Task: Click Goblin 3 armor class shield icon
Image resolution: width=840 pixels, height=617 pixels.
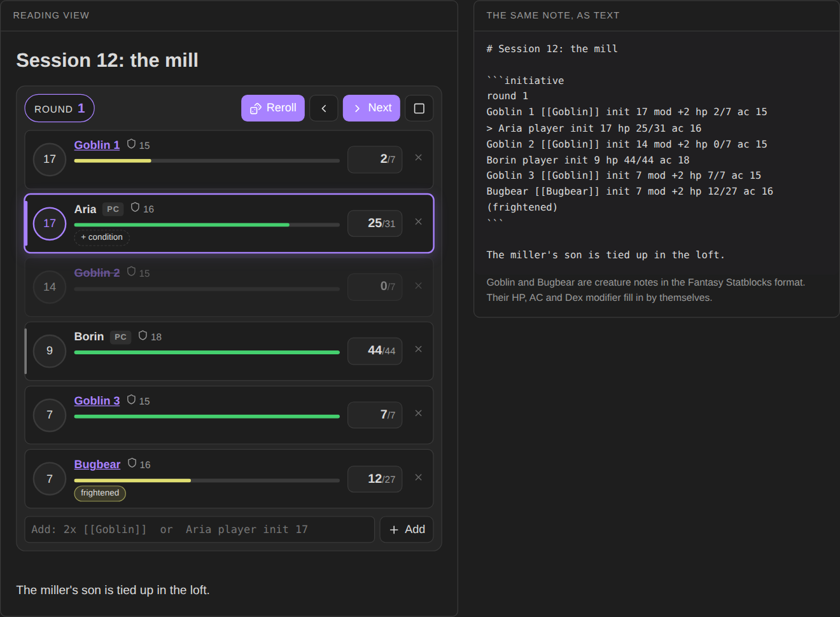Action: [x=131, y=400]
